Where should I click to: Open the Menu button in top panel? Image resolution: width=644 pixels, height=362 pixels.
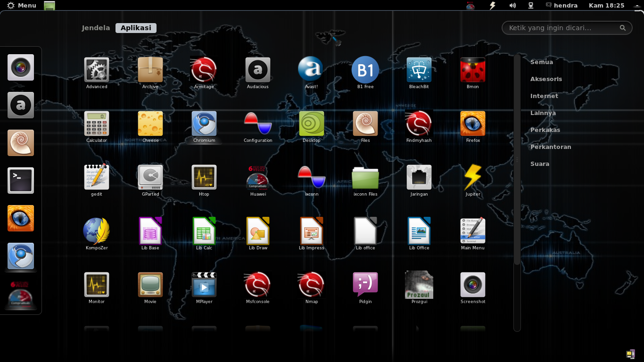(22, 5)
